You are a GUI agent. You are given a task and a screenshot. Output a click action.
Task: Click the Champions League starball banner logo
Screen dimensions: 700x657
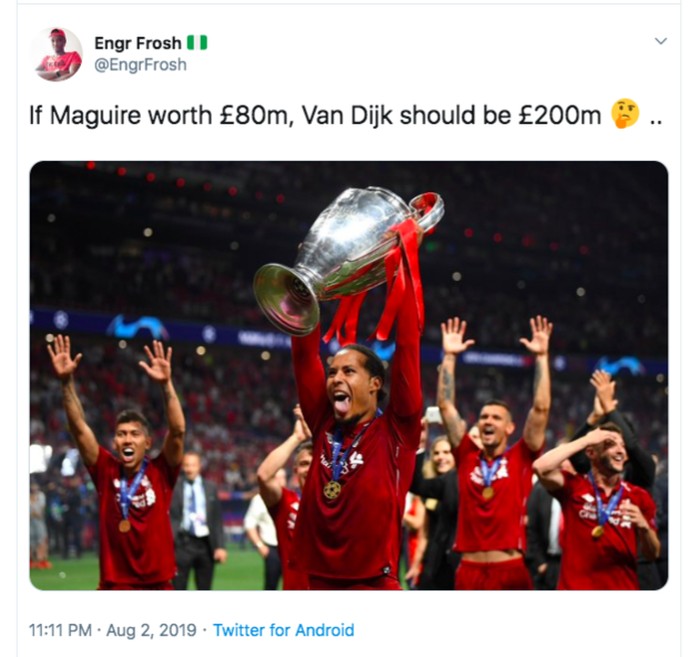point(61,319)
